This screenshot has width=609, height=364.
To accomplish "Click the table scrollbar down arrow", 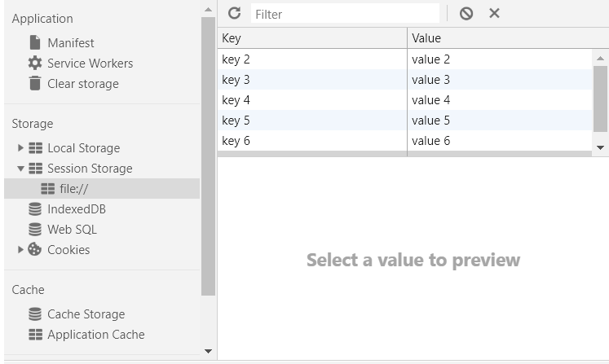I will point(601,147).
